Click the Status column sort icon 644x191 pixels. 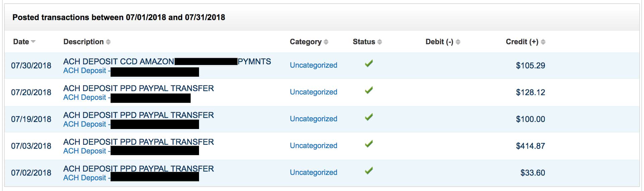click(380, 42)
